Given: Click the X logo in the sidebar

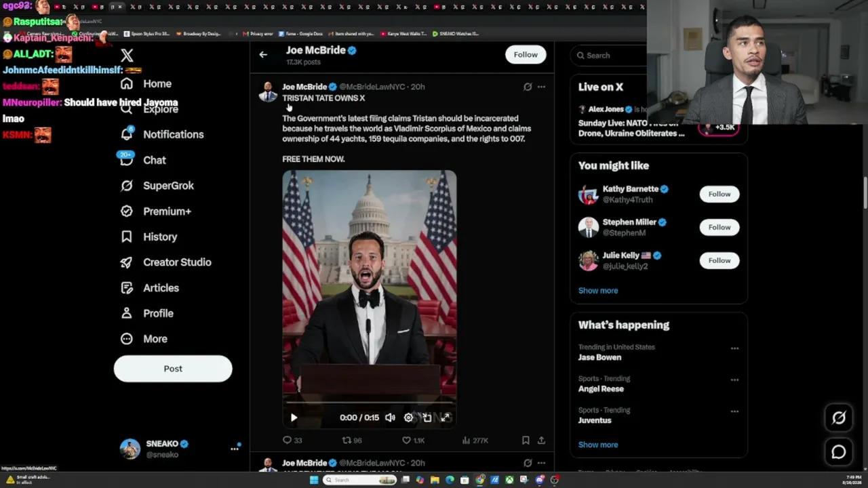Looking at the screenshot, I should tap(127, 56).
